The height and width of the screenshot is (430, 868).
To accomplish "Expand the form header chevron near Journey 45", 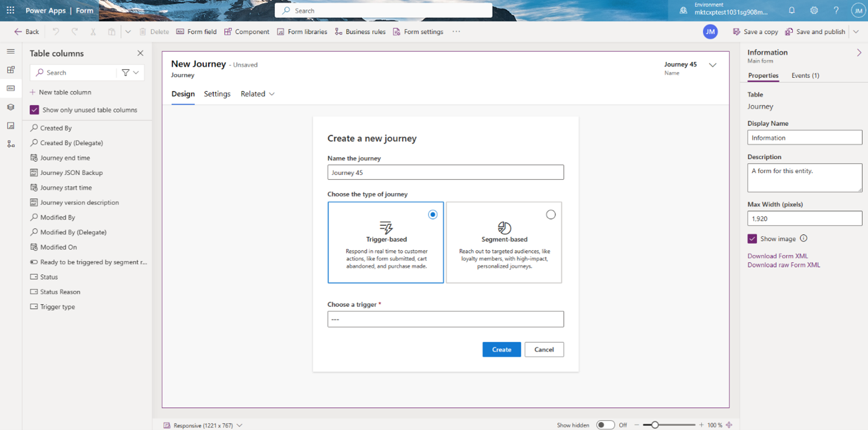I will tap(713, 65).
